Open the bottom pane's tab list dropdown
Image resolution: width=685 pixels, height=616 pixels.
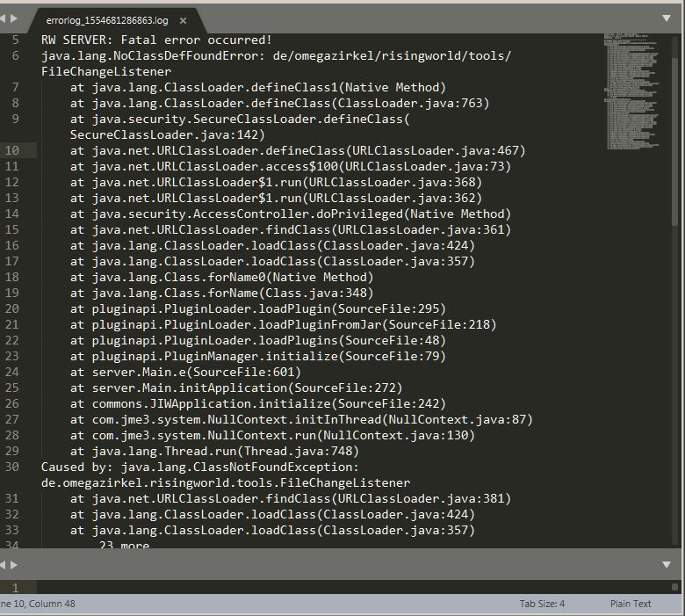coord(667,564)
